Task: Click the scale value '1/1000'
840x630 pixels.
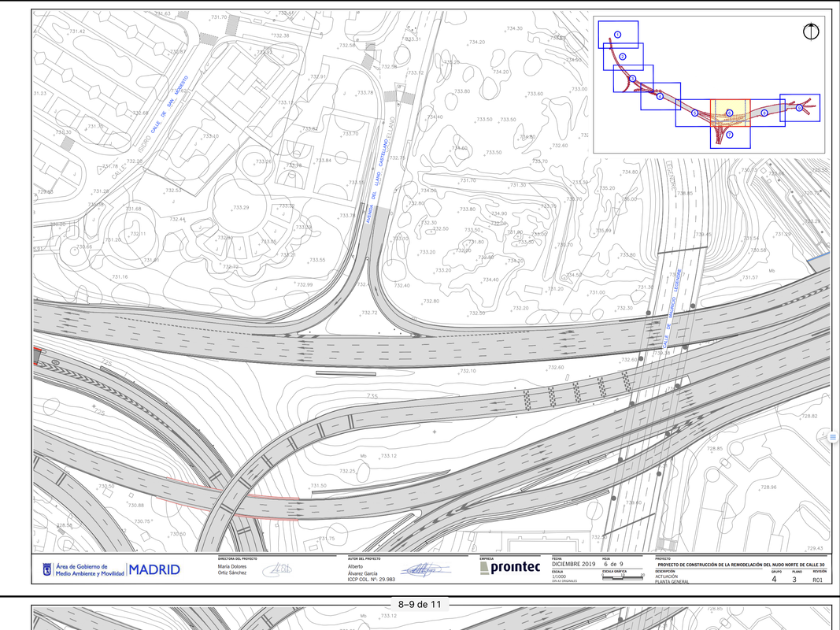Action: [559, 577]
